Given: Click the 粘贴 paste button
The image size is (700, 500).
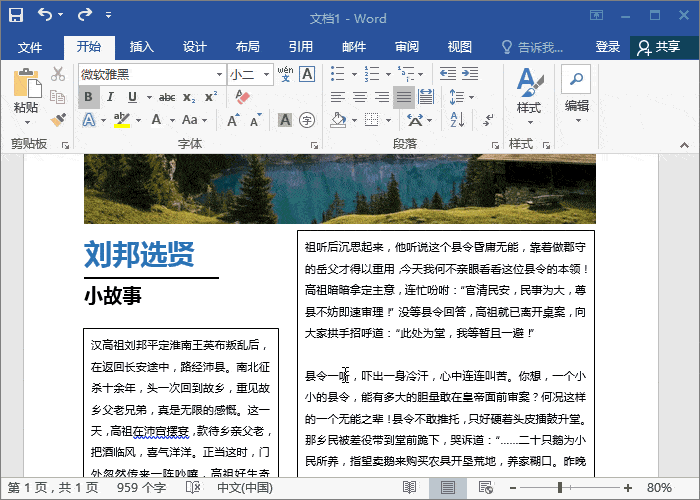Looking at the screenshot, I should click(27, 96).
